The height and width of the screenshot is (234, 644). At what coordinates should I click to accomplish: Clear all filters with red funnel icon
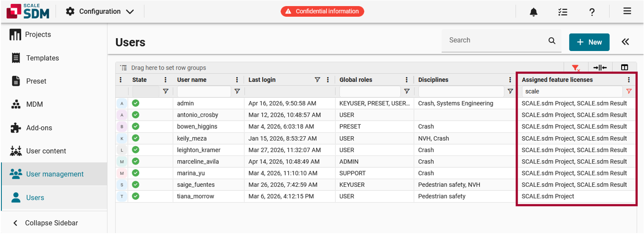pos(576,68)
